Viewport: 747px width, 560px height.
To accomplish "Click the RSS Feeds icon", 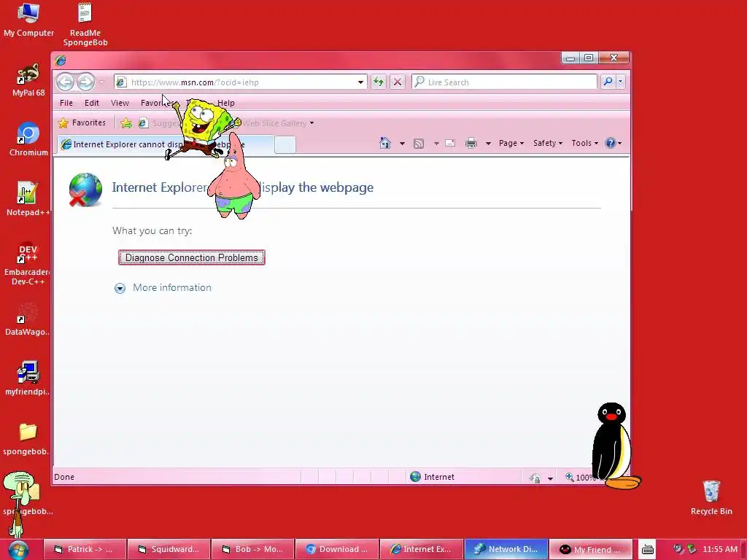I will [x=419, y=144].
